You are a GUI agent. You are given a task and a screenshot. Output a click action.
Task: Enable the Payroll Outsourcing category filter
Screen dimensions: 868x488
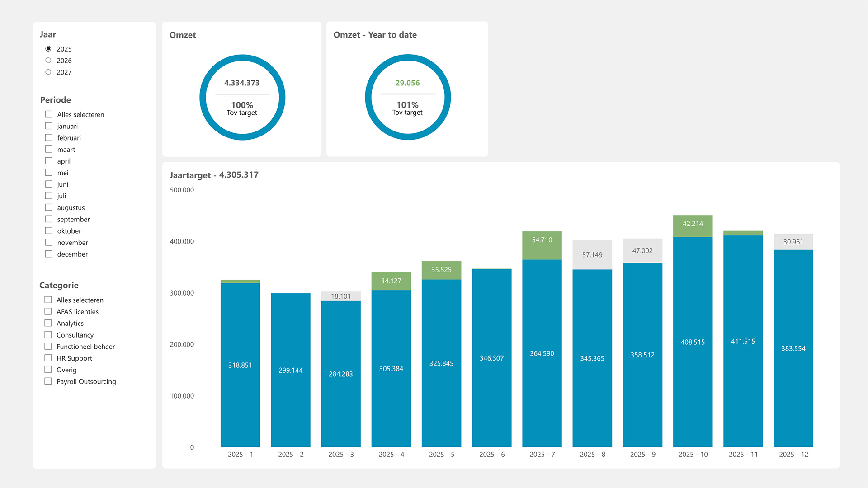(48, 381)
